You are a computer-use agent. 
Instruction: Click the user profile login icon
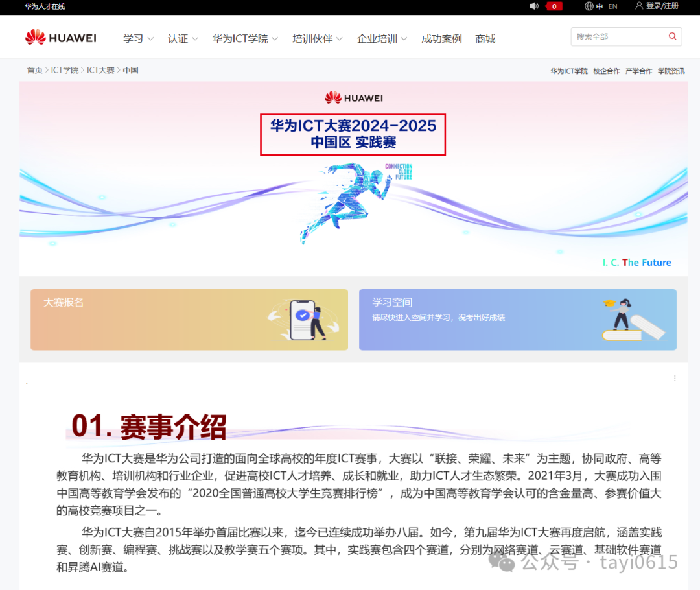[x=639, y=6]
